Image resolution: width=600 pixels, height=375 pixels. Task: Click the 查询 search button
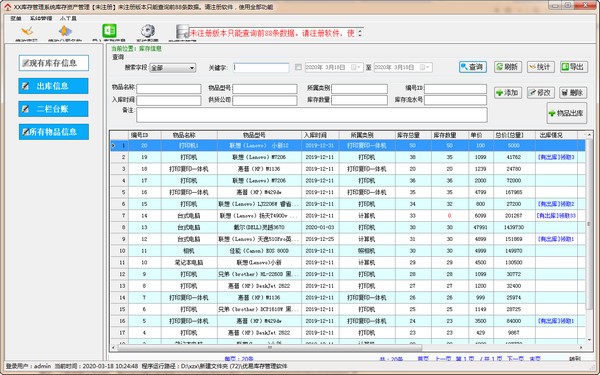pyautogui.click(x=473, y=67)
